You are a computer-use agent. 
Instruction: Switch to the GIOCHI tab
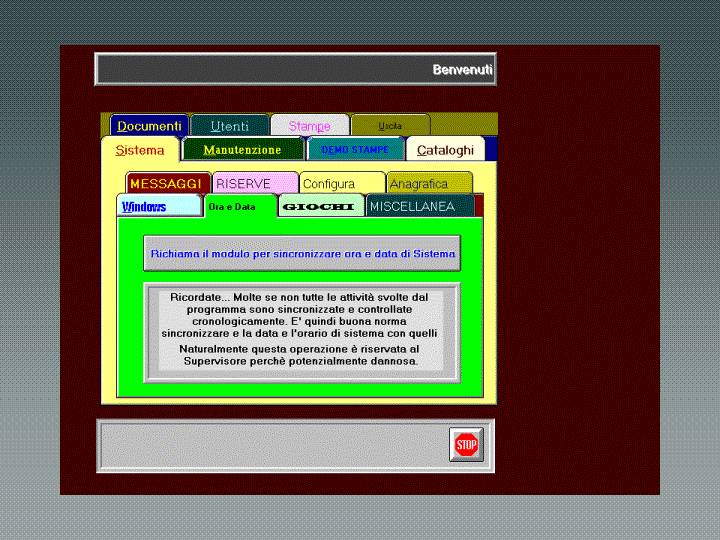pyautogui.click(x=320, y=207)
